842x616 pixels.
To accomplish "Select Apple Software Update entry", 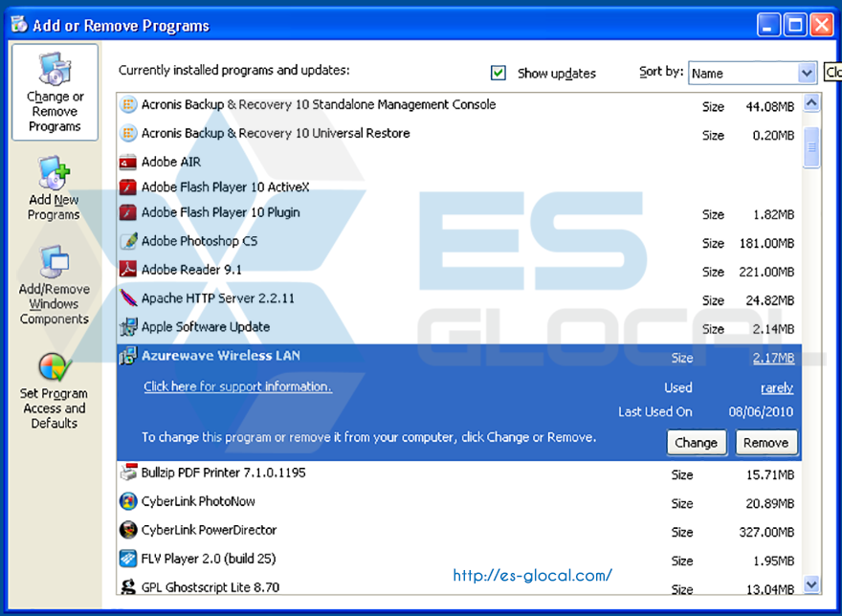I will coord(459,327).
